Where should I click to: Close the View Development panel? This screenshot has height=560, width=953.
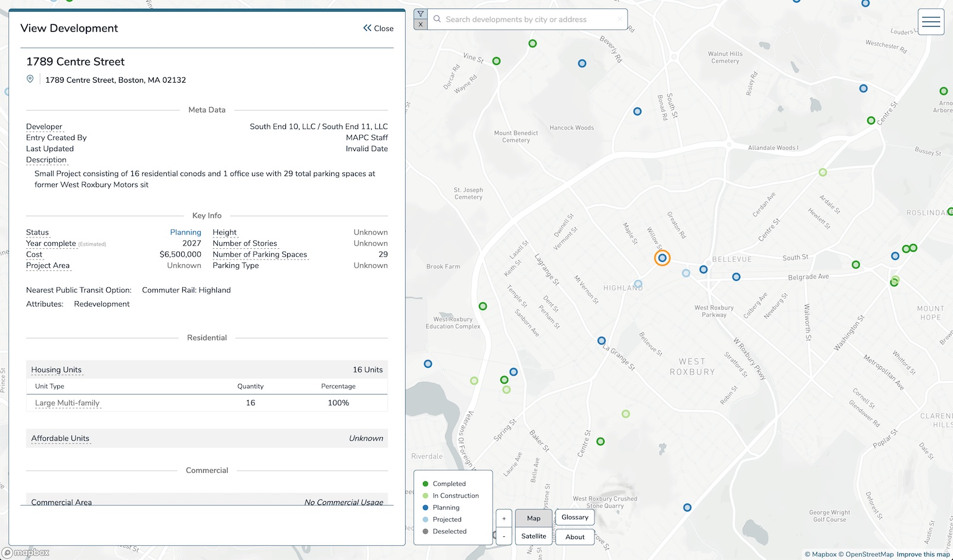378,29
